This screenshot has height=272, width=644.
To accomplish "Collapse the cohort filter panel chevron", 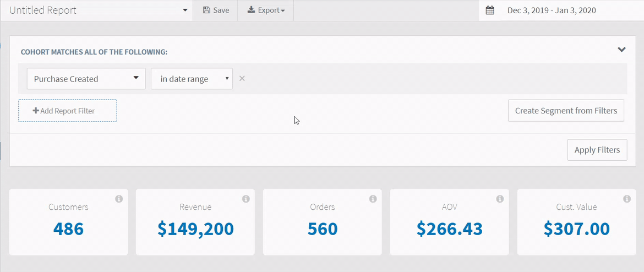I will coord(621,50).
